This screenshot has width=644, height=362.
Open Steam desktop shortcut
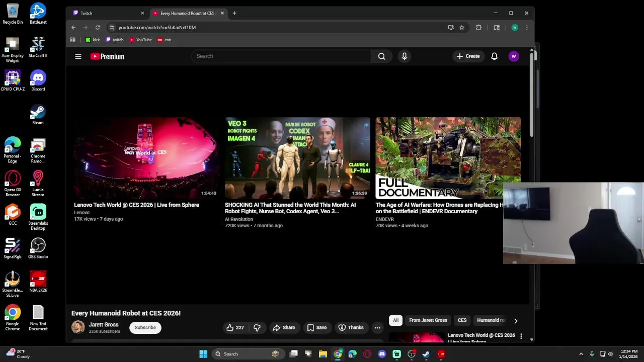point(38,114)
